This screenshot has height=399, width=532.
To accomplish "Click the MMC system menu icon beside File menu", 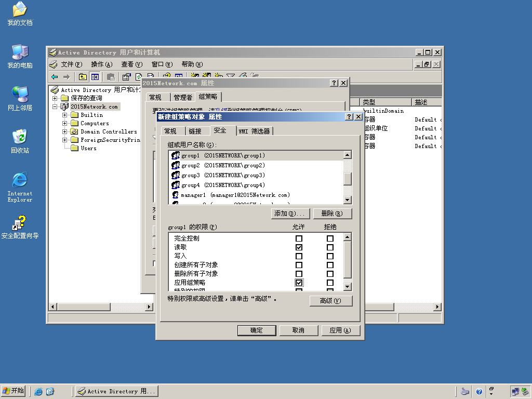I will pyautogui.click(x=54, y=64).
